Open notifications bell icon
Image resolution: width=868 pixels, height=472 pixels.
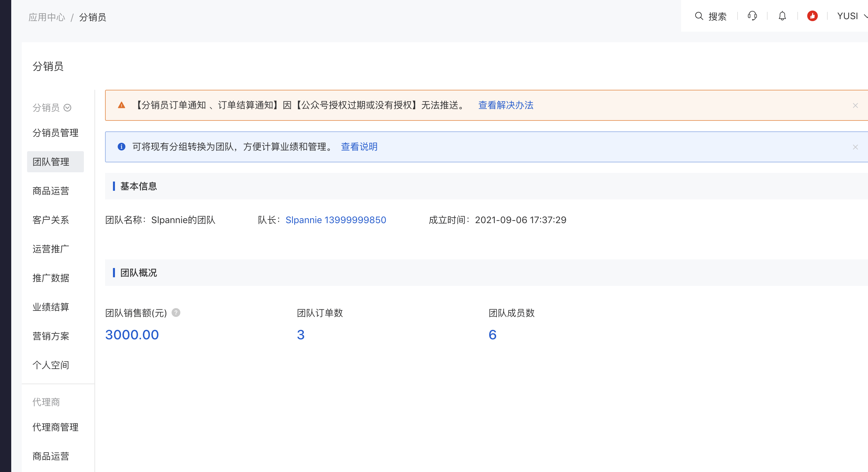pyautogui.click(x=782, y=16)
